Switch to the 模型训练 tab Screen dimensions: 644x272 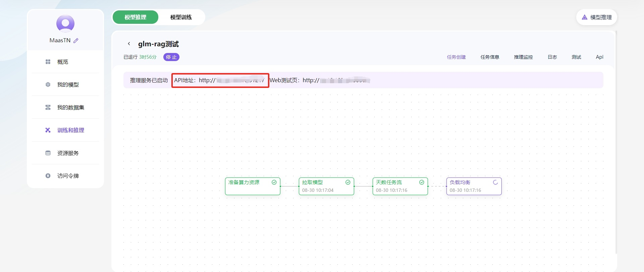coord(181,17)
